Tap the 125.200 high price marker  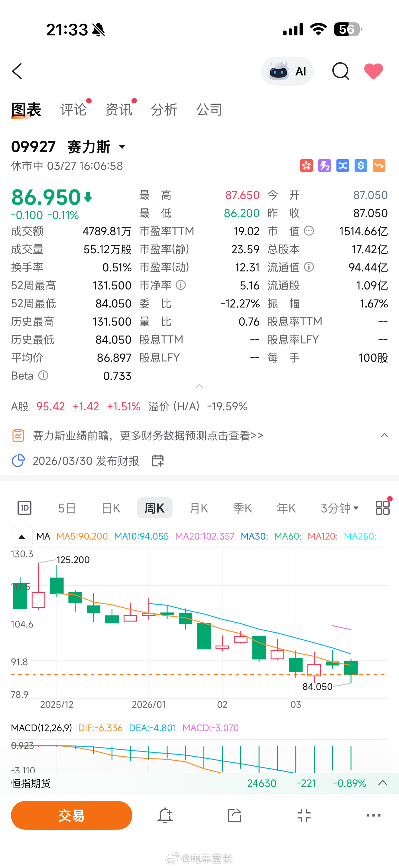click(73, 560)
